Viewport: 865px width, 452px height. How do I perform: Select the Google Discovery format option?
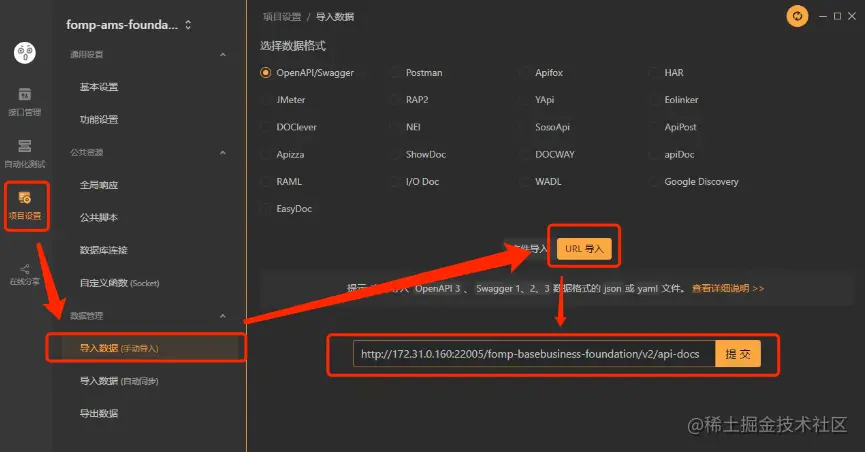coord(694,182)
